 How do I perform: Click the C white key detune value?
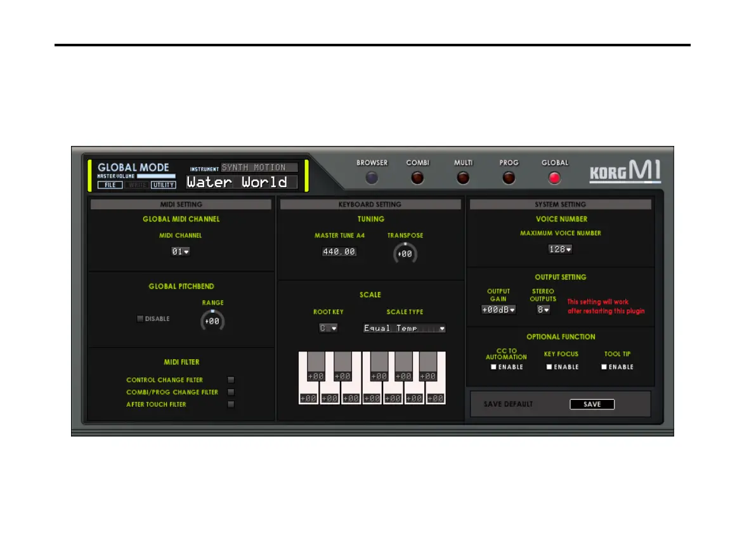click(x=309, y=398)
